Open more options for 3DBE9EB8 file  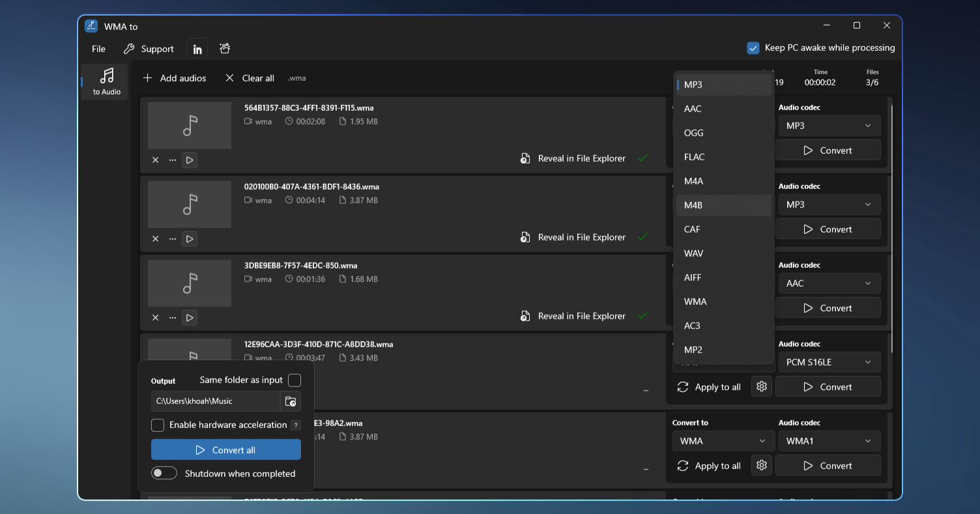tap(173, 318)
